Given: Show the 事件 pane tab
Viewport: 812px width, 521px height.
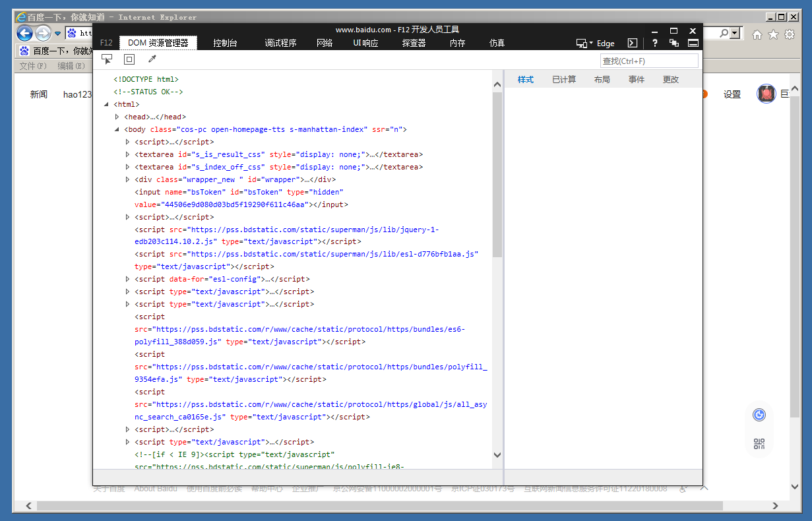Looking at the screenshot, I should click(x=637, y=79).
